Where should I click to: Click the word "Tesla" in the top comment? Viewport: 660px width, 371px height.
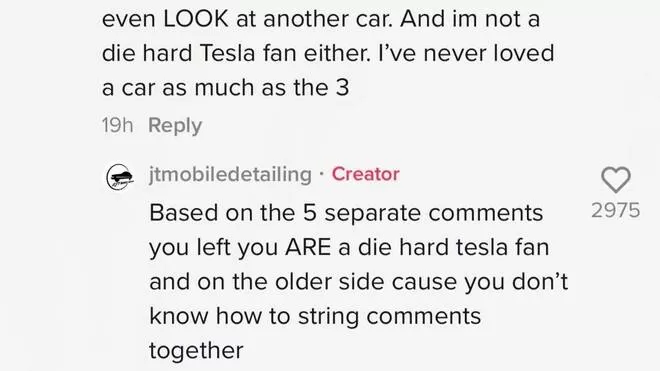[228, 53]
